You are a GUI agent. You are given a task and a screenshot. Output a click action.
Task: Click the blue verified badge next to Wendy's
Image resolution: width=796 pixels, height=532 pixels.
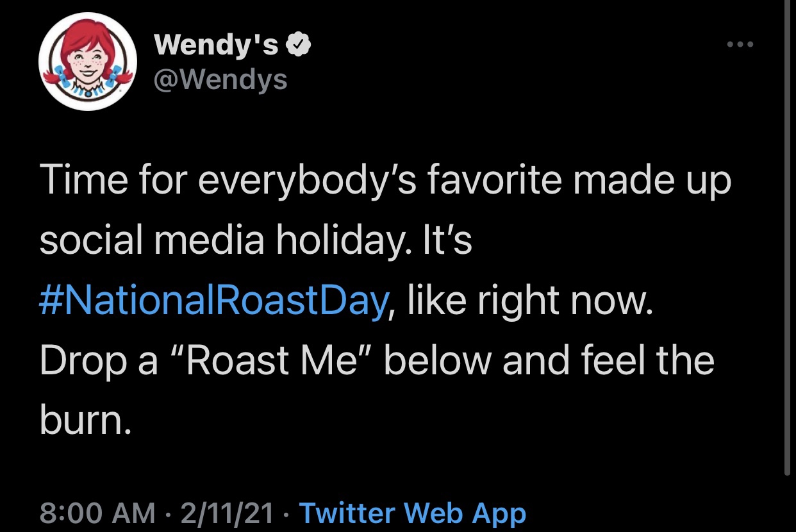(299, 44)
